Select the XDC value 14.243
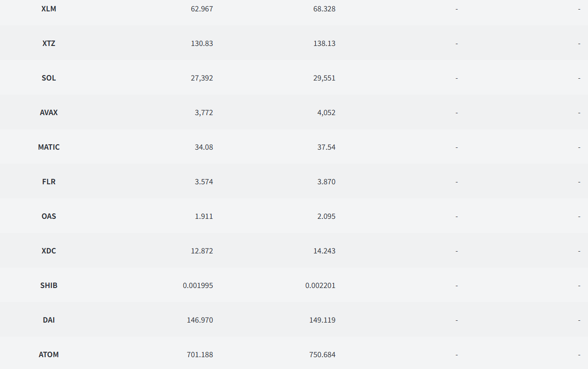588x369 pixels. click(x=324, y=251)
